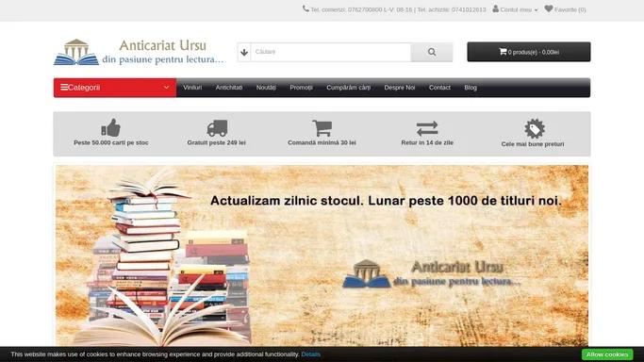Click the main banner with stacked books

click(322, 255)
